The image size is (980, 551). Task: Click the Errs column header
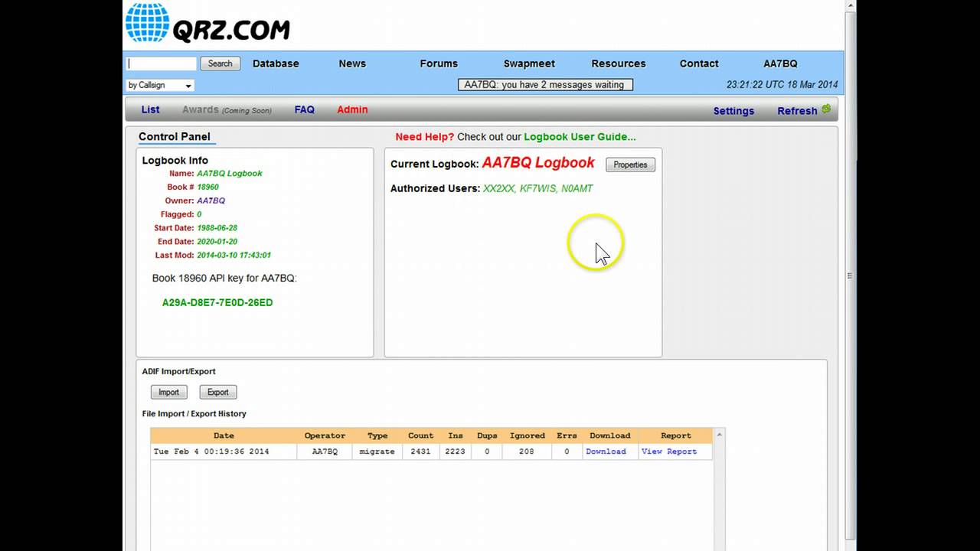567,435
